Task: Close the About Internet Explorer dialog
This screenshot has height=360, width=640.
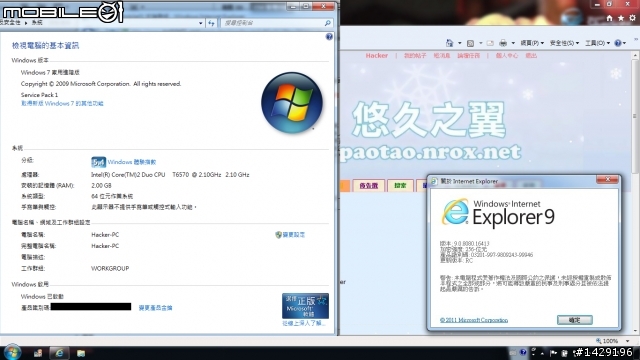Action: point(607,180)
